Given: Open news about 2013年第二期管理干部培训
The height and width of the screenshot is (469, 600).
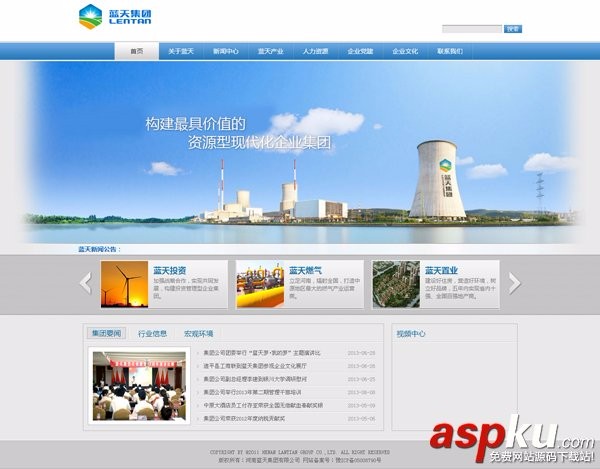Looking at the screenshot, I should 252,392.
